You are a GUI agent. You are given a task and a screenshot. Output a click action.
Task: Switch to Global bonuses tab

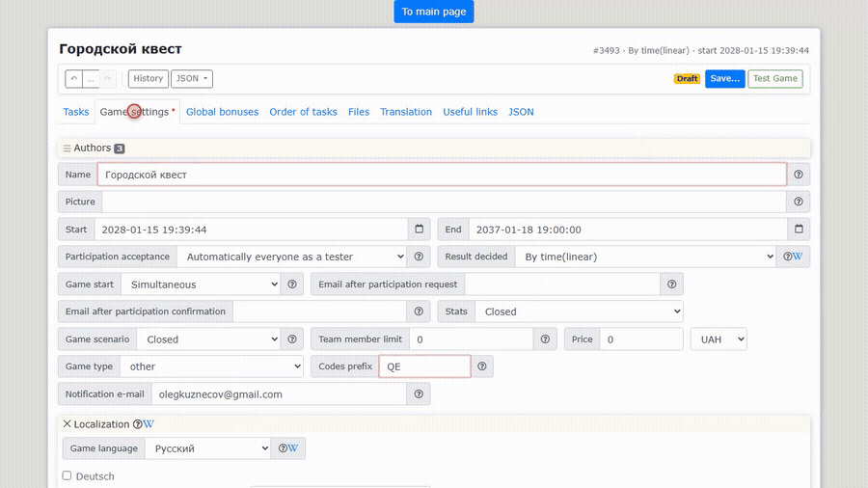pyautogui.click(x=222, y=112)
